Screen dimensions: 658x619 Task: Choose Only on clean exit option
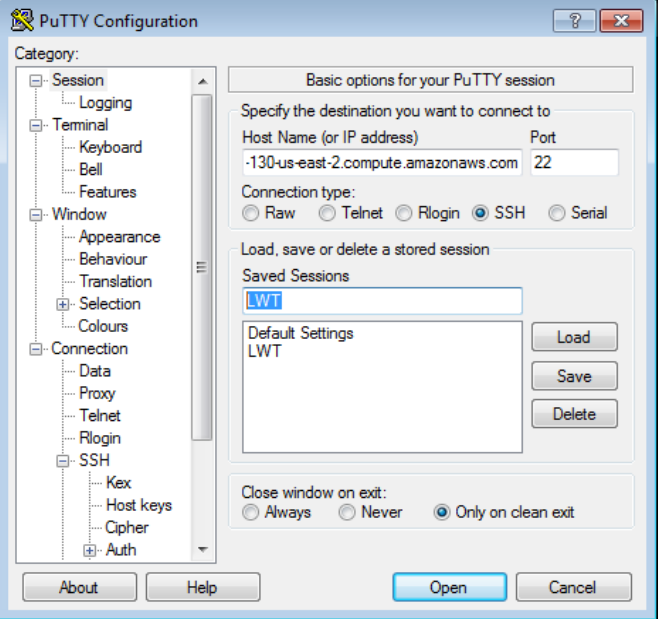(x=442, y=512)
